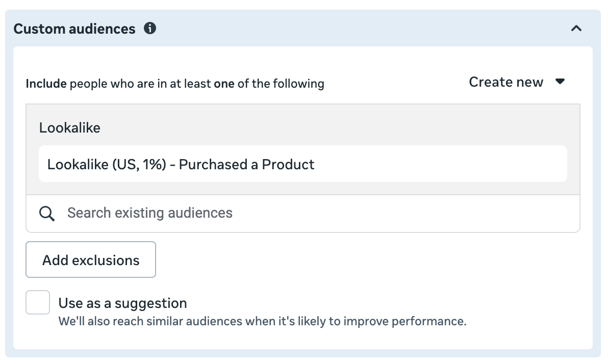
Task: Enable the Use as a suggestion checkbox
Action: point(38,303)
